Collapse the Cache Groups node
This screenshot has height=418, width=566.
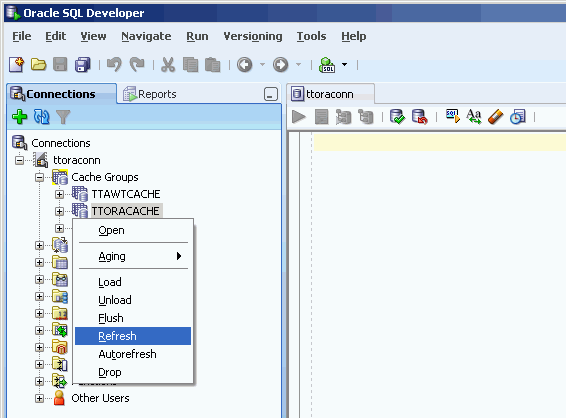[x=39, y=177]
